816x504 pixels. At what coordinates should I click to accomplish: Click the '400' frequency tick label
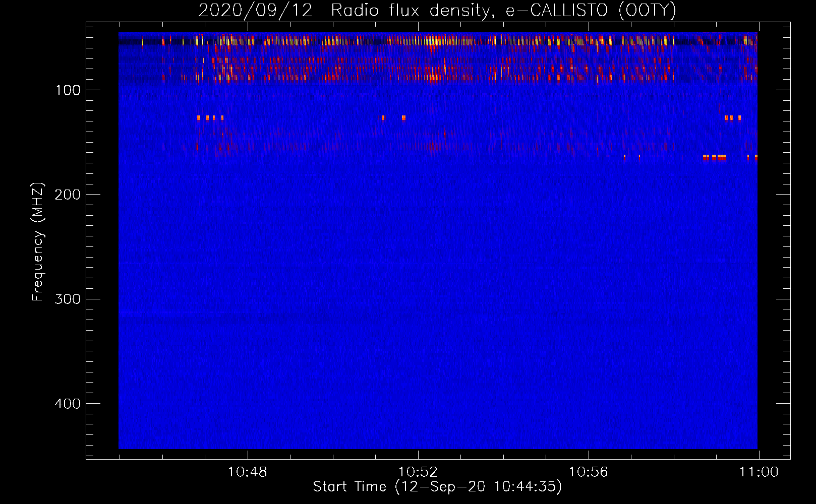click(68, 404)
